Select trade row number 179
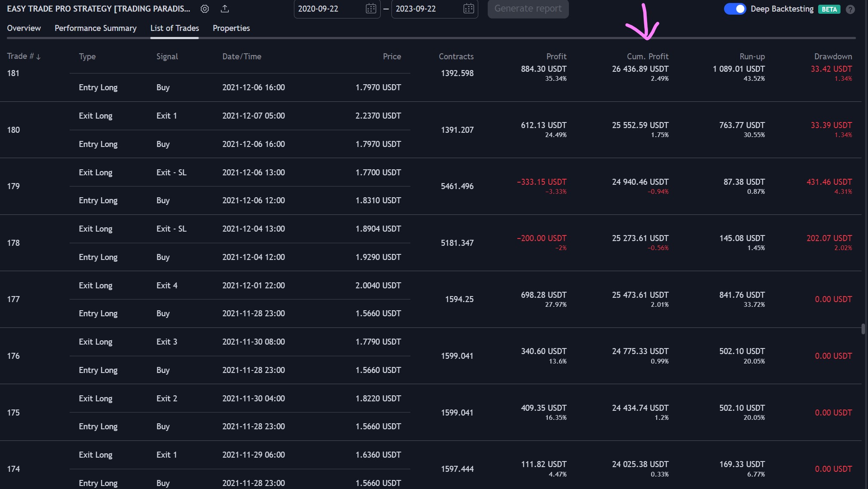This screenshot has width=868, height=489. (x=13, y=186)
